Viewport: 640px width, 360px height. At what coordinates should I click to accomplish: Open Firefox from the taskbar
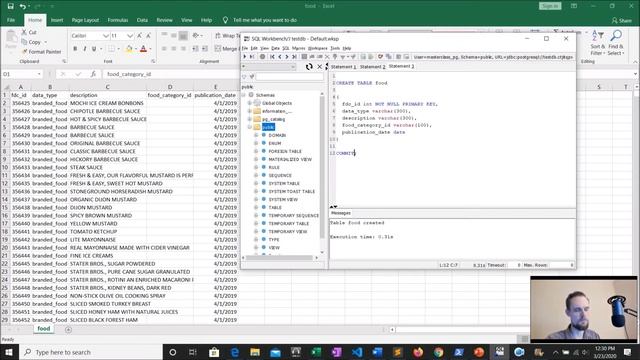tap(418, 352)
